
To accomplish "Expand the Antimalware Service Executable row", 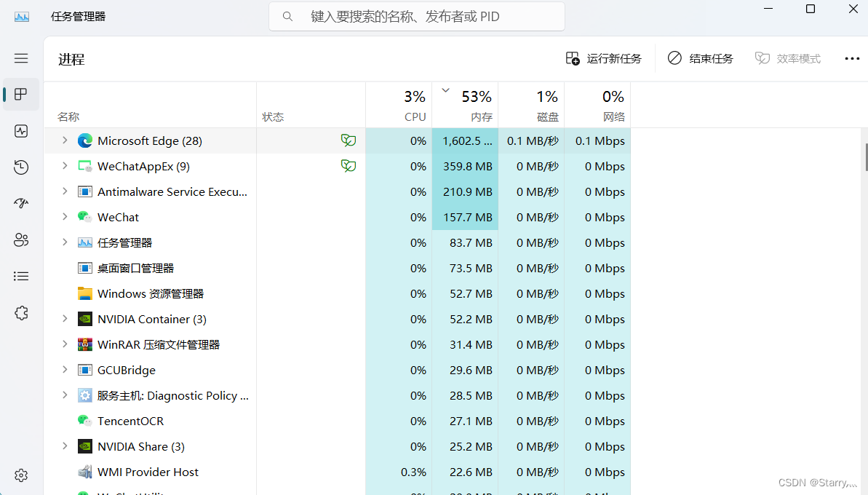I will [65, 191].
